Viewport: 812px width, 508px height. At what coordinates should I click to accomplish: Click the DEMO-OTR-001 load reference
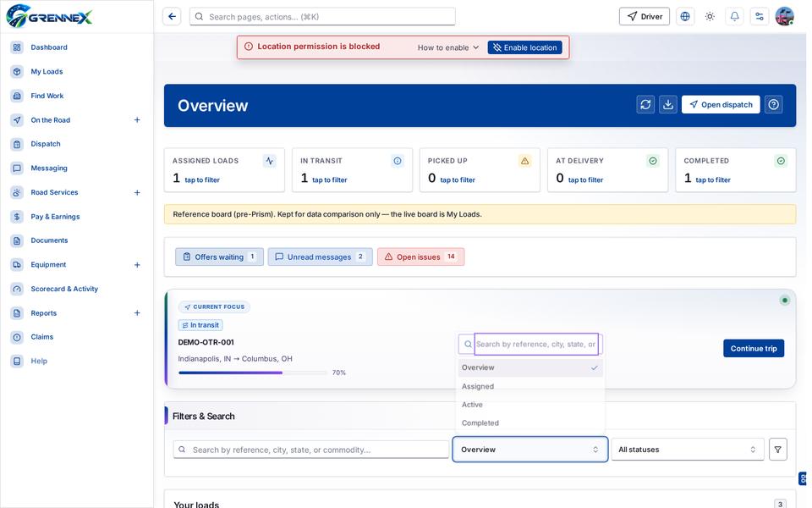pos(206,342)
